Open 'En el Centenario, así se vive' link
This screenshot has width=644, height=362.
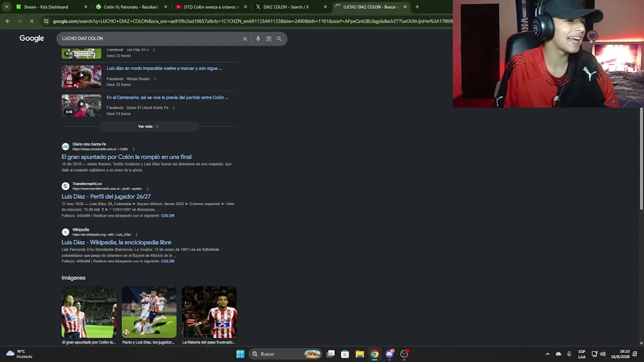point(168,98)
